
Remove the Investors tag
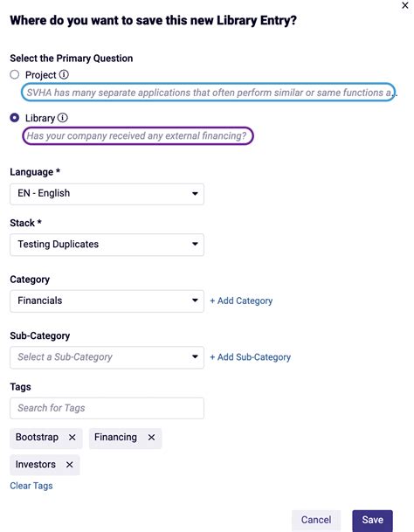click(69, 465)
